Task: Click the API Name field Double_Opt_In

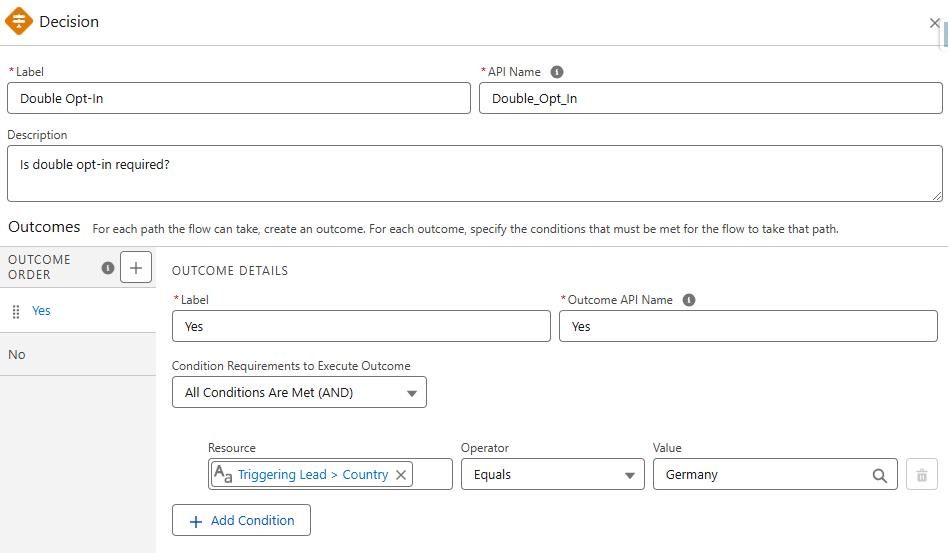Action: [x=710, y=98]
